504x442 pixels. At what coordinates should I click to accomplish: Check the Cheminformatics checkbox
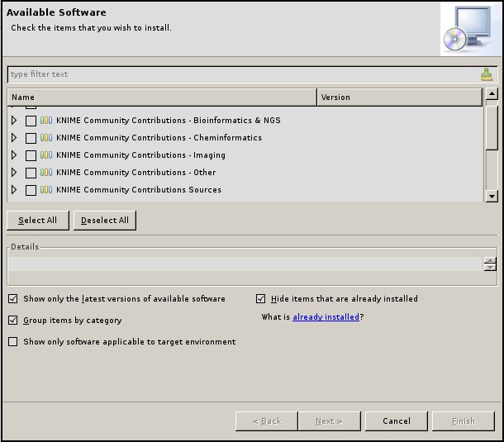point(31,138)
